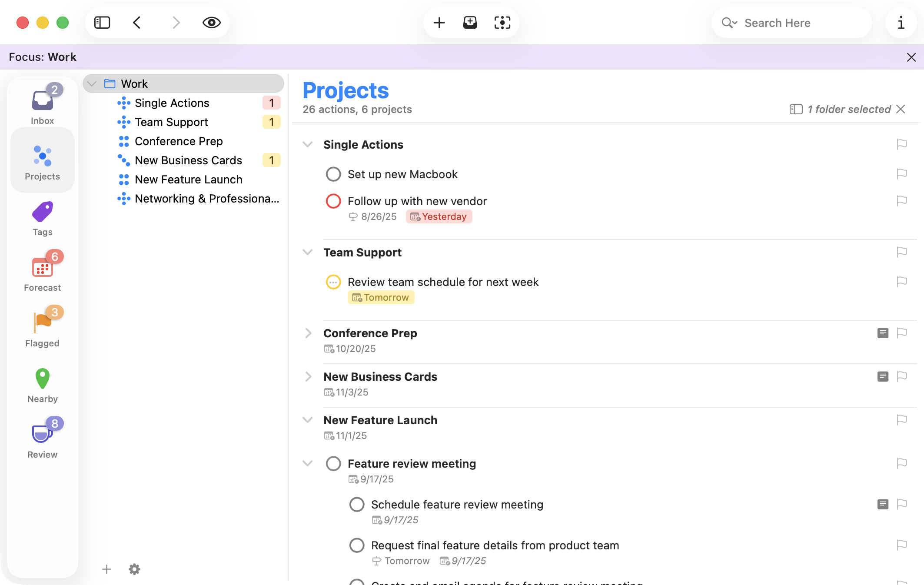Select Conference Prep in sidebar

(x=183, y=141)
